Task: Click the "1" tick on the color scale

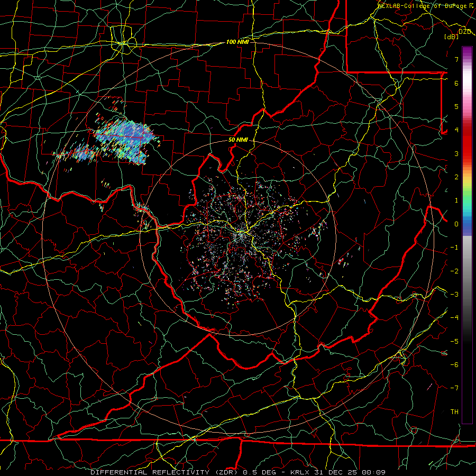Action: click(x=456, y=200)
